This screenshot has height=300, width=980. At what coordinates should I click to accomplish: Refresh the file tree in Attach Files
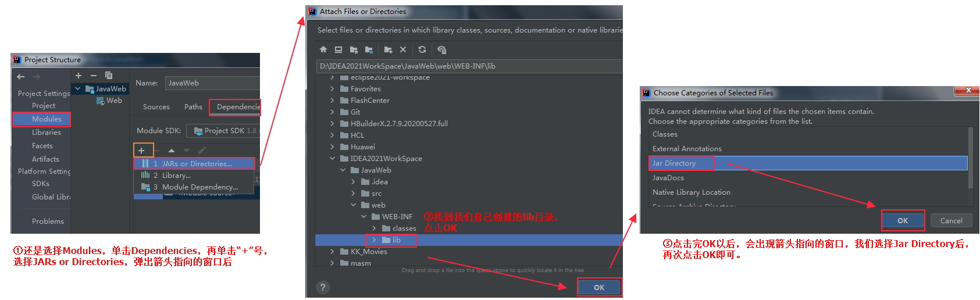coord(422,49)
